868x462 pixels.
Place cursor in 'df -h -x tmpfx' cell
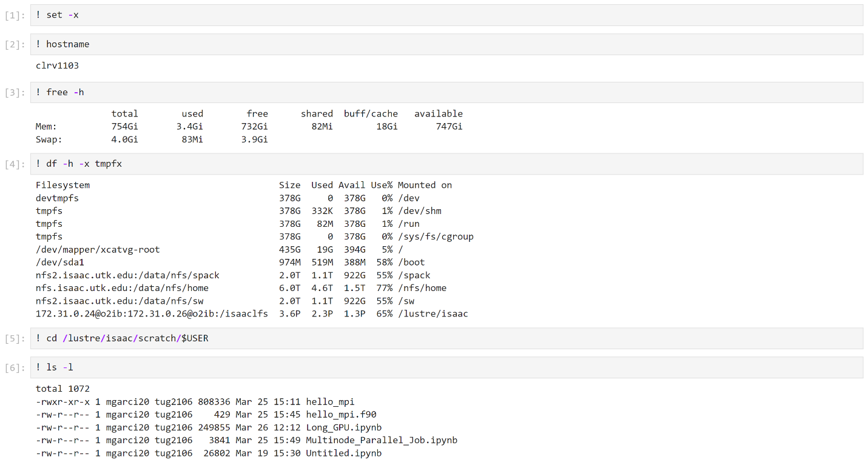[446, 164]
